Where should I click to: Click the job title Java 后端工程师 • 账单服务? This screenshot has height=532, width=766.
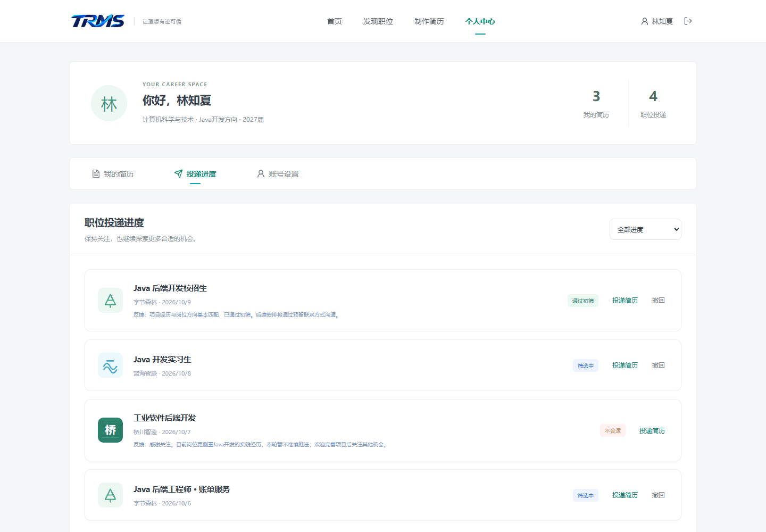tap(182, 489)
